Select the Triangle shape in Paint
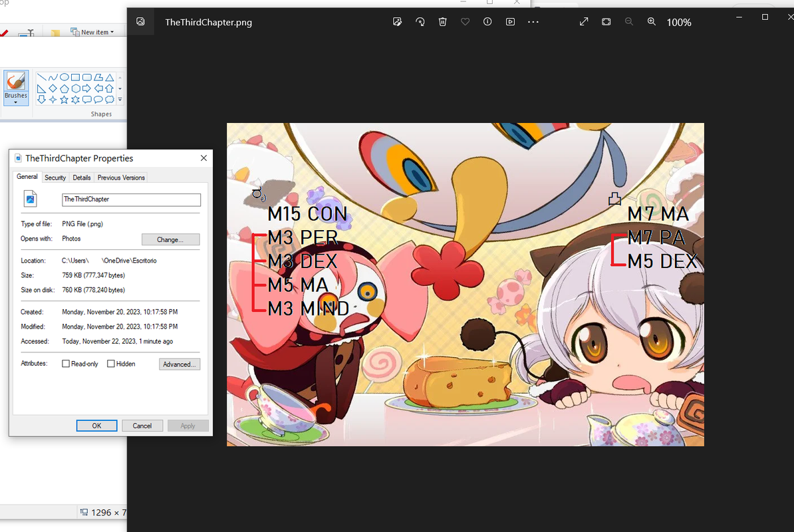The image size is (794, 532). coord(109,77)
